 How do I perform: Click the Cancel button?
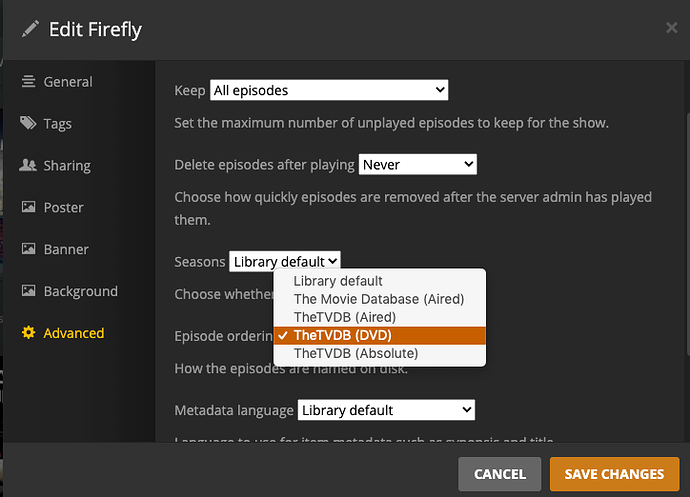pos(499,474)
